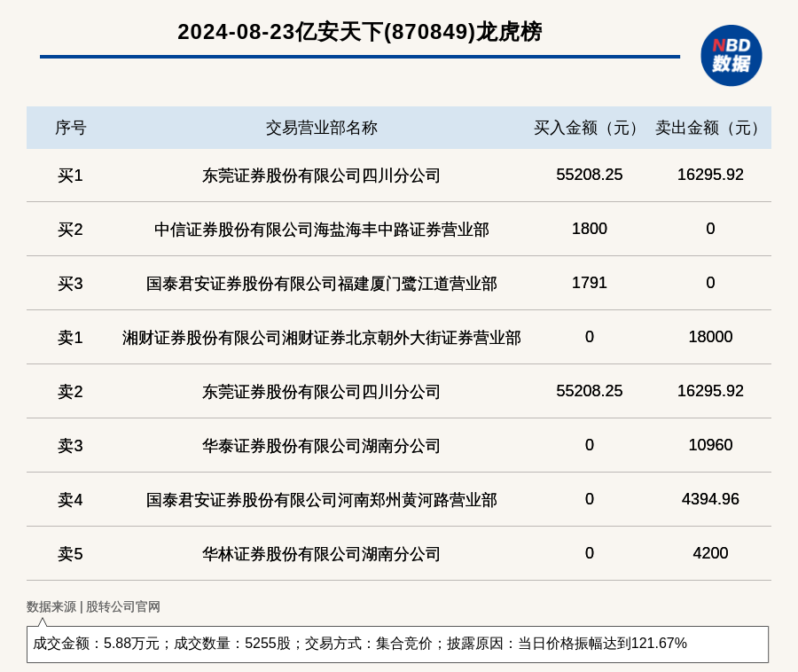Click the 1791 buy amount
The height and width of the screenshot is (672, 798).
tap(590, 283)
